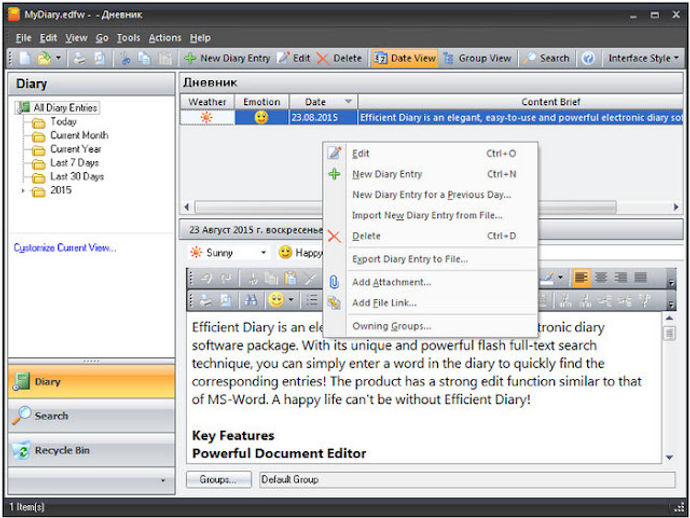
Task: Click the Groups... button
Action: point(219,480)
